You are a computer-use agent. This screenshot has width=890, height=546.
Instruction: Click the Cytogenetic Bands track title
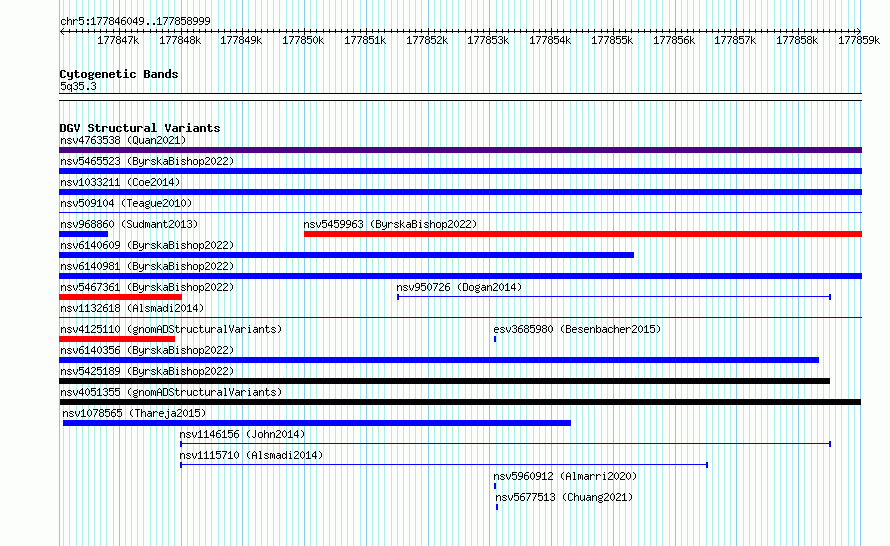[x=119, y=74]
